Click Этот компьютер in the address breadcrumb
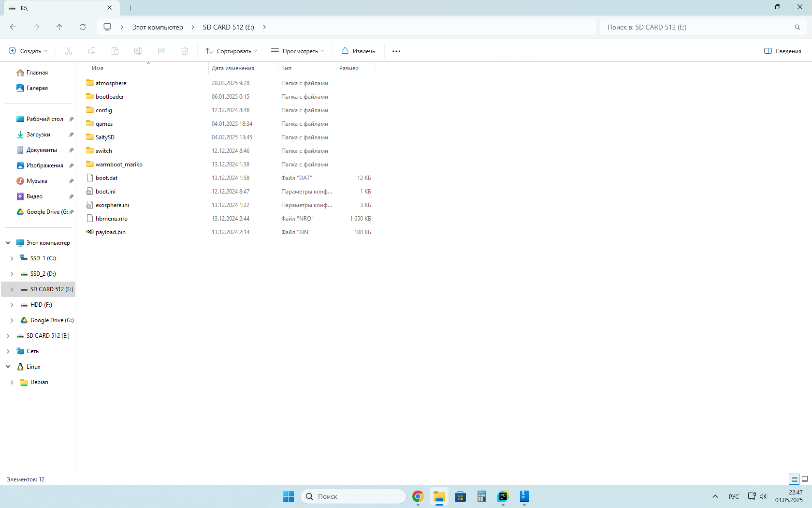Viewport: 812px width, 508px height. pyautogui.click(x=158, y=27)
